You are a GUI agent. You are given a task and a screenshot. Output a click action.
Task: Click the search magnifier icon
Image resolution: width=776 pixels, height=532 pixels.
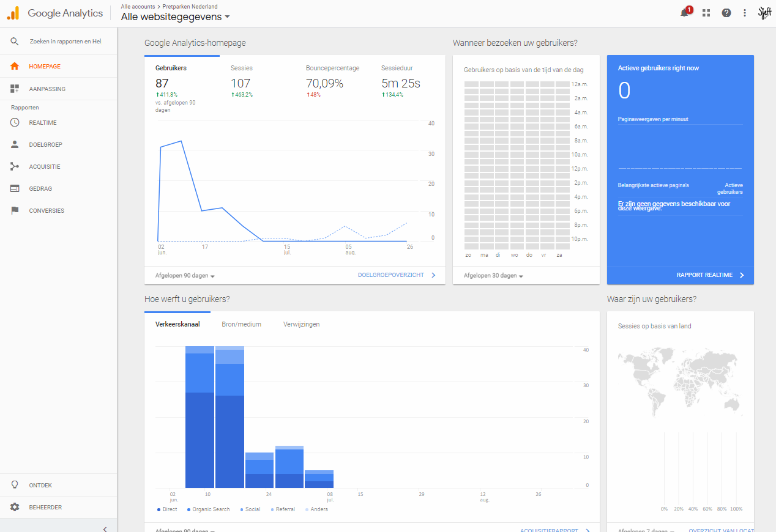[15, 42]
